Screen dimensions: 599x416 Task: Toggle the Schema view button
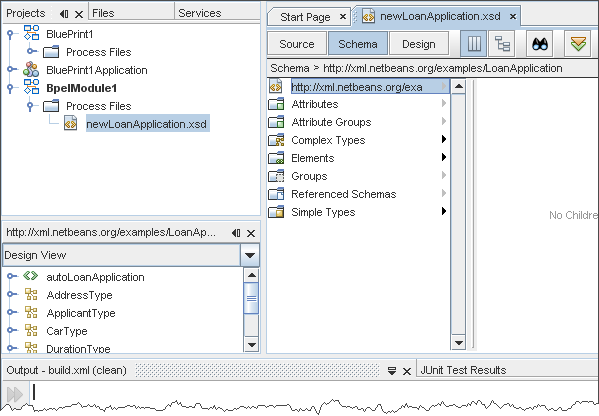point(358,44)
